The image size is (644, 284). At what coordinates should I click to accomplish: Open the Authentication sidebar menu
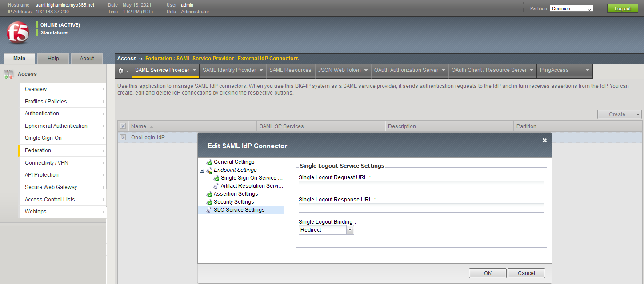pos(63,114)
